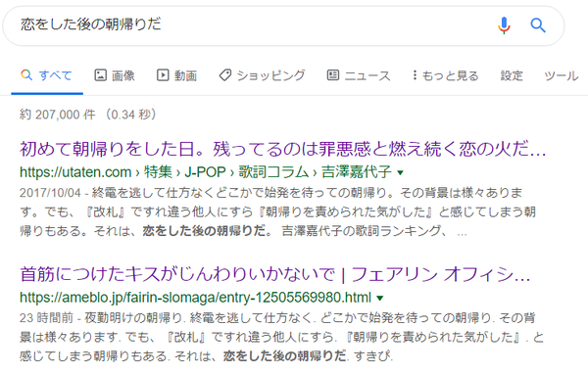Click the play icon beside 動画

163,75
